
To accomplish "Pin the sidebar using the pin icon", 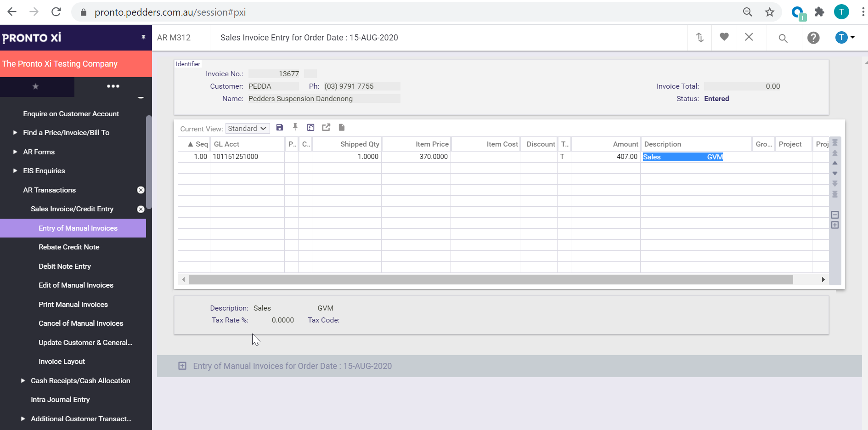I will pyautogui.click(x=143, y=37).
